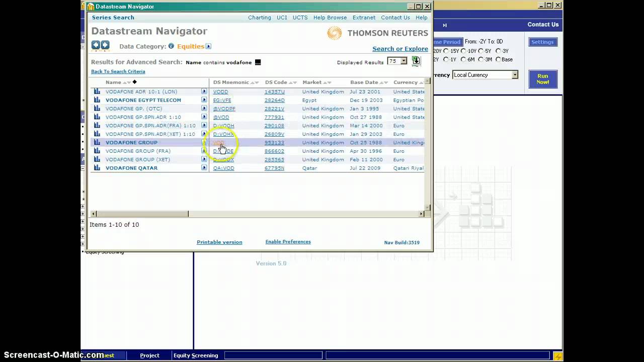Click the DS Mnemonic column sort arrows
Image resolution: width=644 pixels, height=362 pixels.
[255, 82]
